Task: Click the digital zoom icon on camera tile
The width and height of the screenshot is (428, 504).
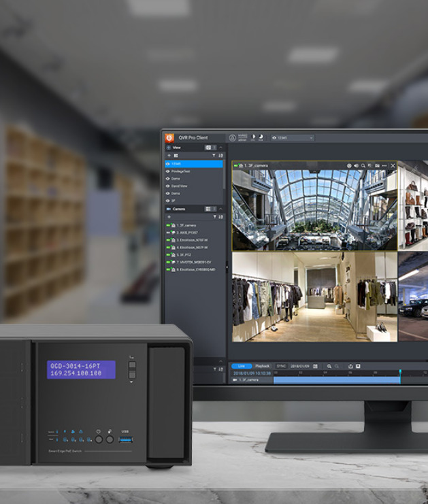Action: tap(363, 165)
